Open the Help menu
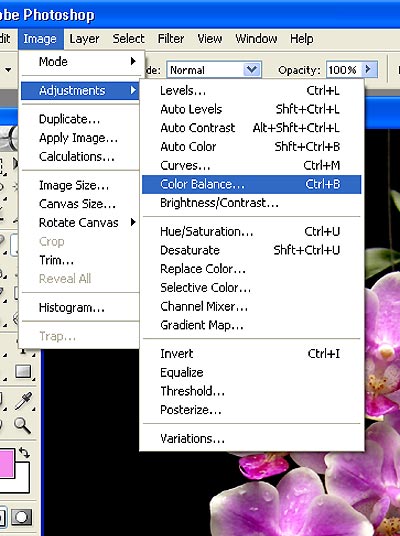Viewport: 400px width, 536px height. coord(302,39)
